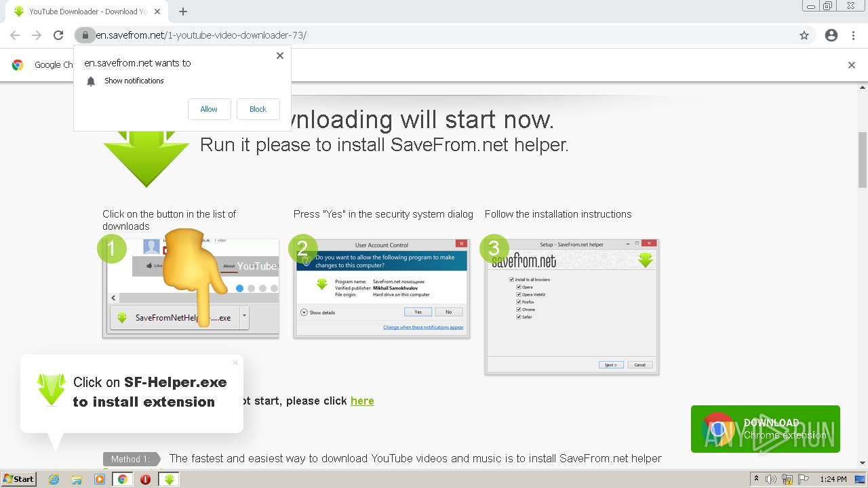Open the media player taskbar icon
The image size is (868, 488).
click(100, 479)
